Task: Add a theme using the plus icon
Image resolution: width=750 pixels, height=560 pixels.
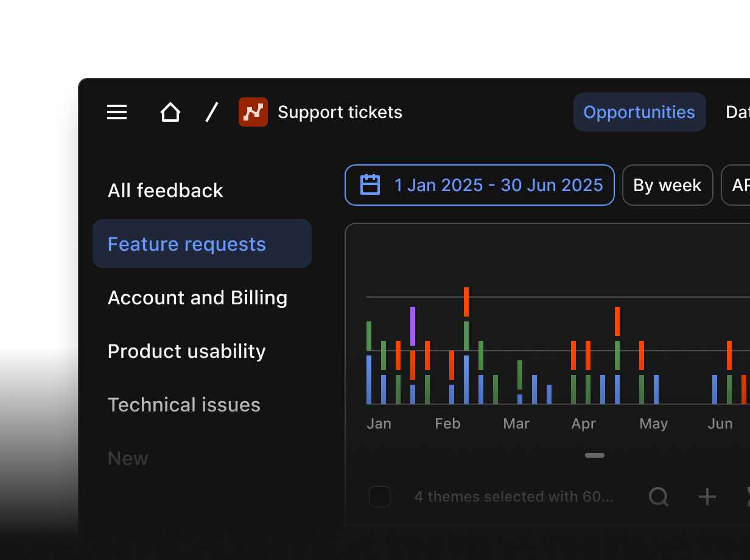Action: point(707,497)
